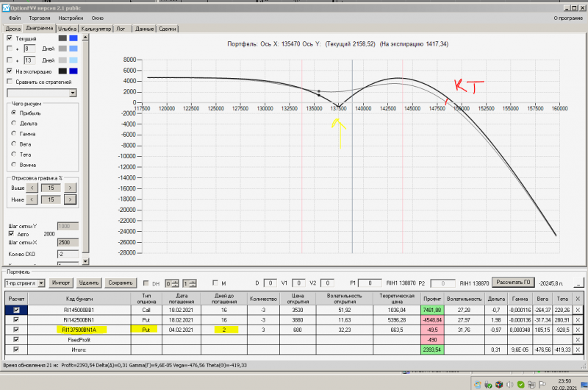This screenshot has width=588, height=390.
Task: Open the Action Center flag tray icon
Action: [542, 384]
